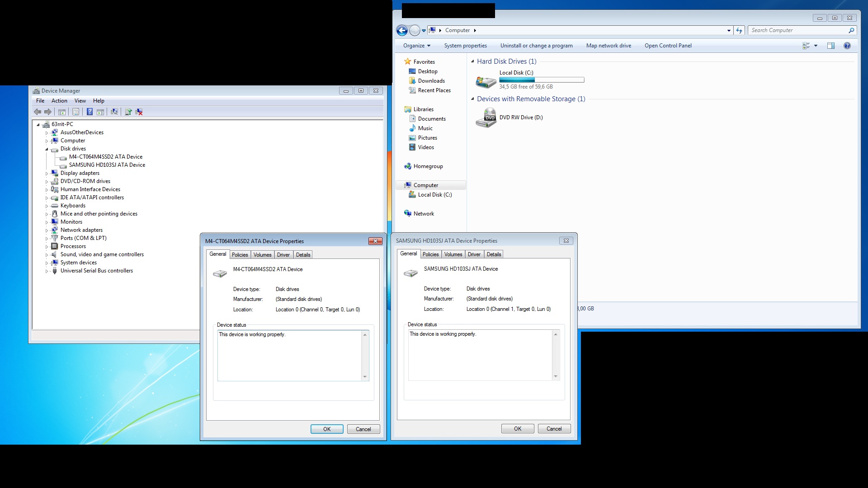Collapse the Hard Disk Drives group

(473, 61)
